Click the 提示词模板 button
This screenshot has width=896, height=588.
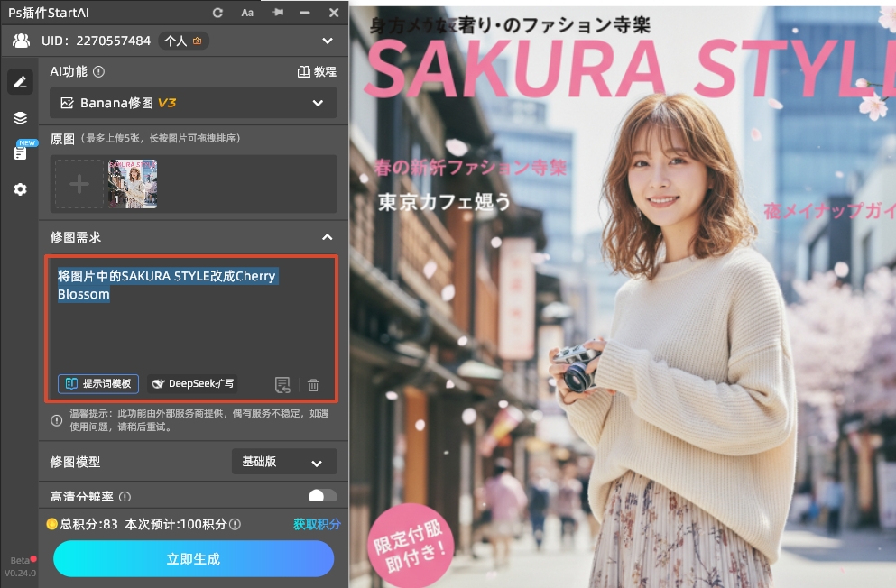point(98,383)
